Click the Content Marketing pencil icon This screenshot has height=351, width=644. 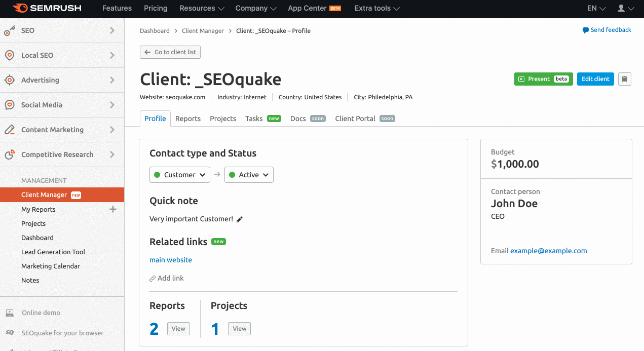pyautogui.click(x=10, y=130)
